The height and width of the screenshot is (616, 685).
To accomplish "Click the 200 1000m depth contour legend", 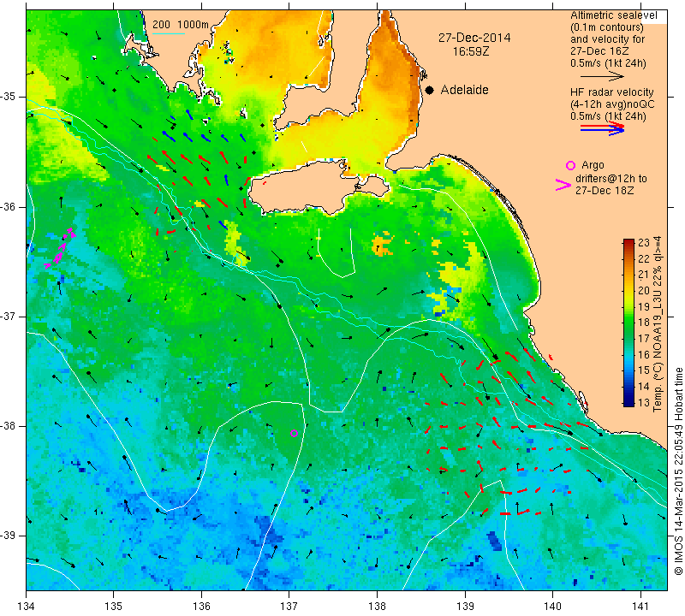I will click(181, 25).
